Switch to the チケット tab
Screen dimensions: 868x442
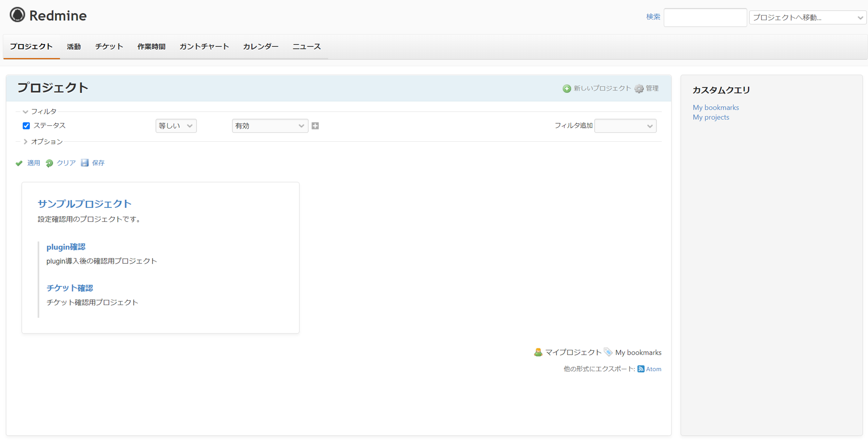point(109,47)
